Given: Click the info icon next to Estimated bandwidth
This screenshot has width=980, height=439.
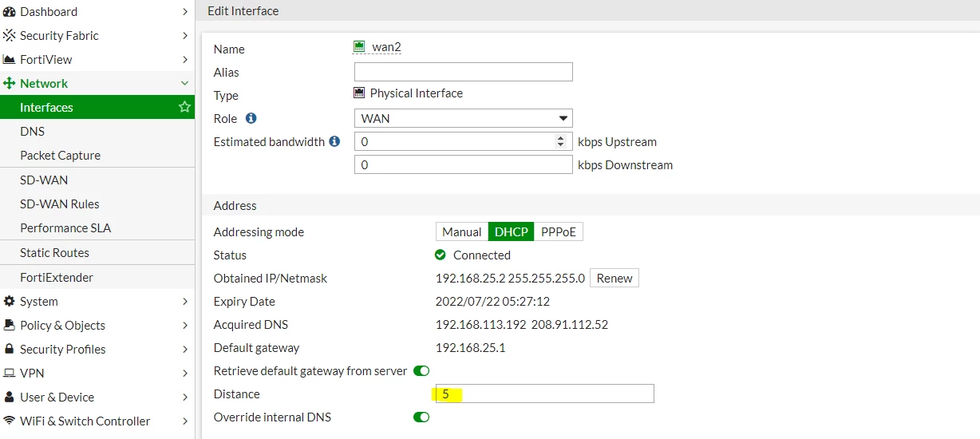Looking at the screenshot, I should click(334, 141).
